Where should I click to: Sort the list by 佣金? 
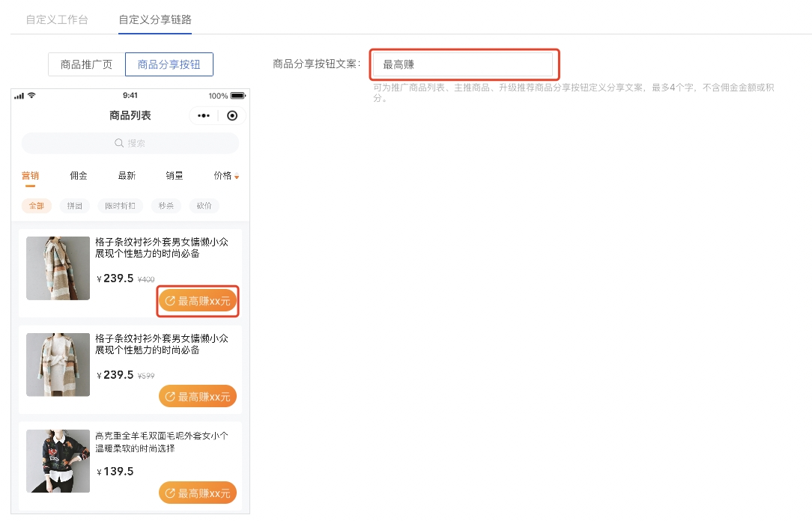79,176
